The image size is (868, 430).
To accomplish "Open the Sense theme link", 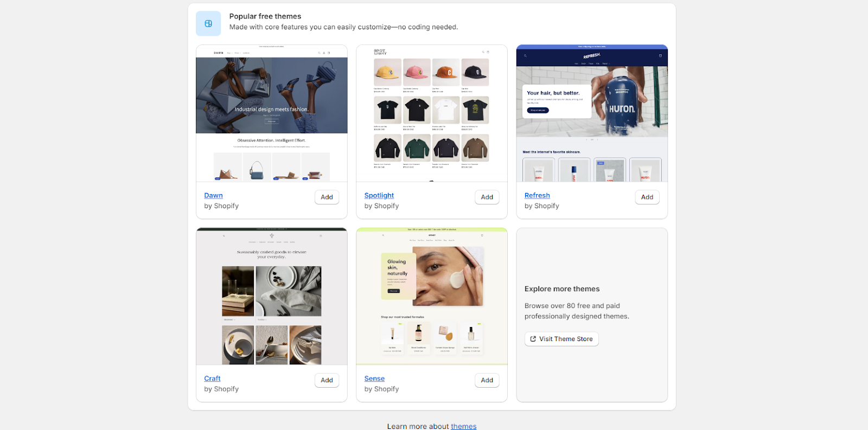I will (x=374, y=378).
